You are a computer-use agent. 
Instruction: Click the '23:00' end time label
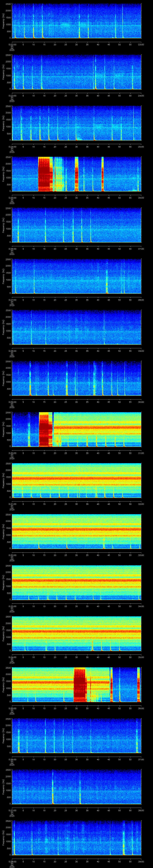tap(141, 44)
